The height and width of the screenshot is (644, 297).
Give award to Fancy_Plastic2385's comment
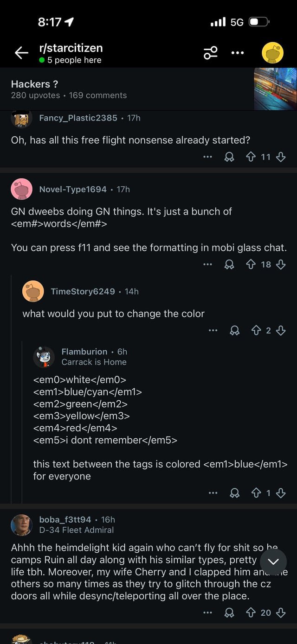coord(229,157)
